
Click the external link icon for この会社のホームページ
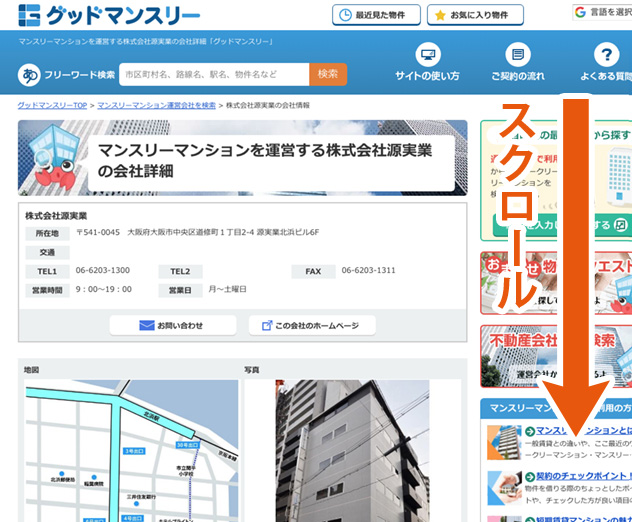(267, 326)
